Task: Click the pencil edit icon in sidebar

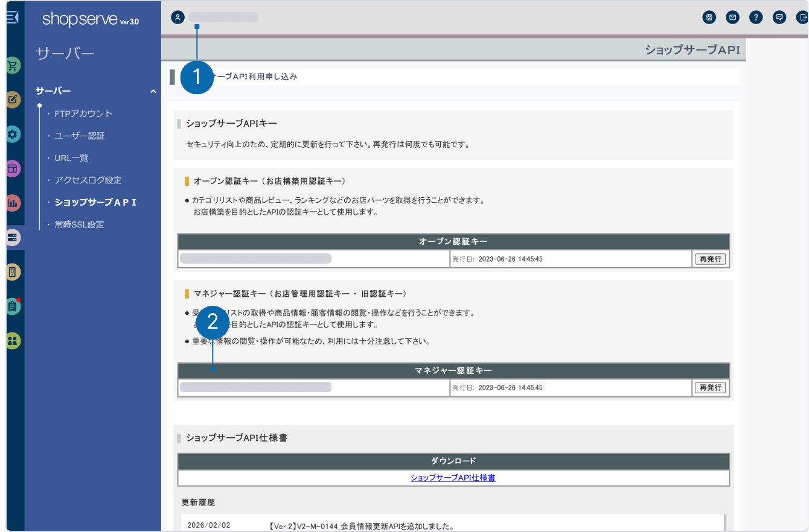Action: pos(13,100)
